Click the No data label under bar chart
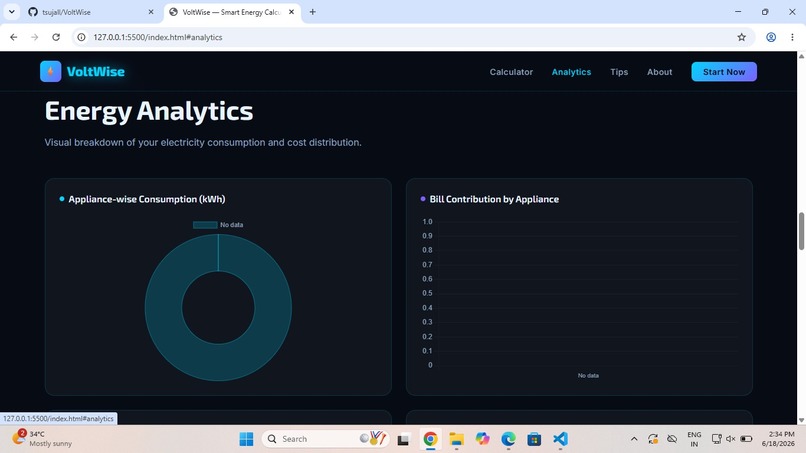 pyautogui.click(x=588, y=375)
